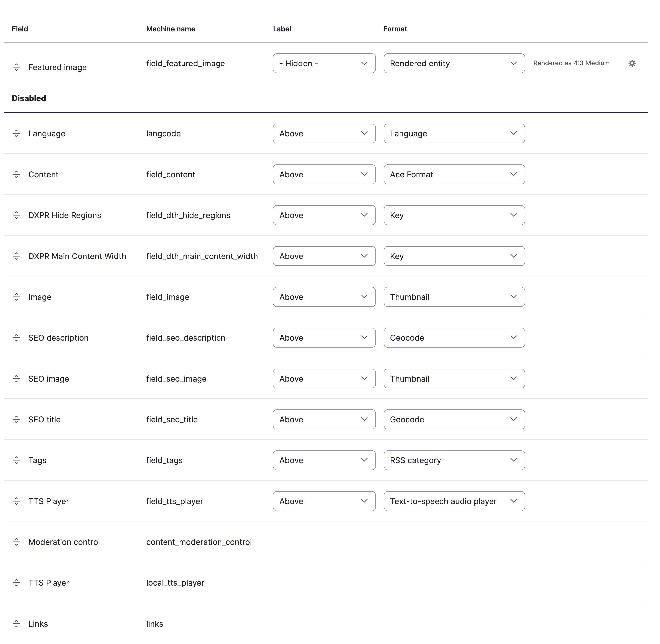Click the drag handle beside Content field

coord(16,175)
